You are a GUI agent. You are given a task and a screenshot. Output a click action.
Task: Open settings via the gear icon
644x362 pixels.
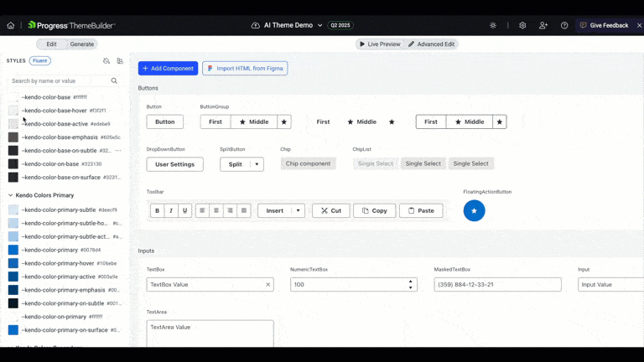(522, 25)
